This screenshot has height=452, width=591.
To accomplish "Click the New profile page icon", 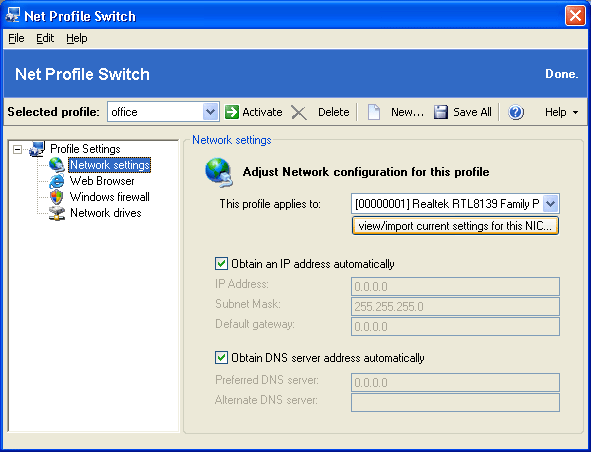I will [374, 112].
